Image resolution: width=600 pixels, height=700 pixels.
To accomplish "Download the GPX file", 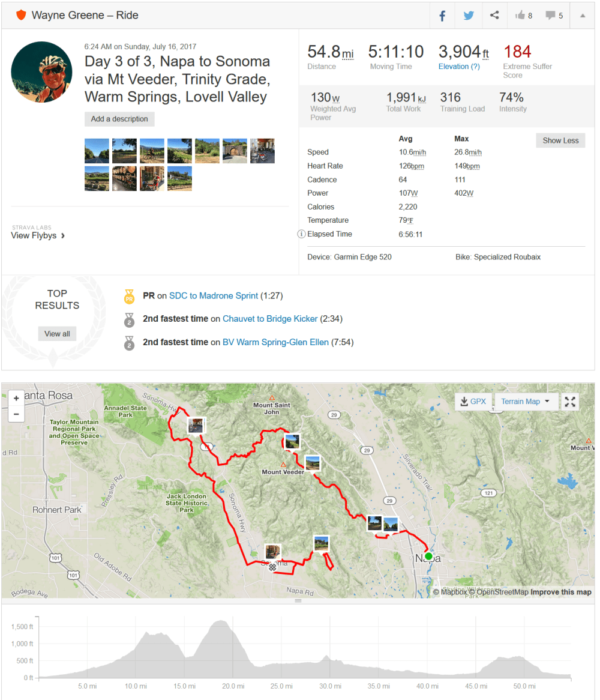I will pyautogui.click(x=472, y=402).
